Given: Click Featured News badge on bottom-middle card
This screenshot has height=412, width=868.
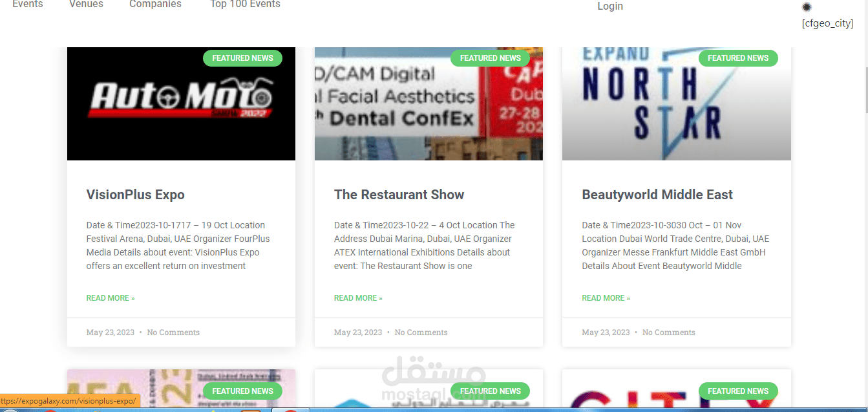Looking at the screenshot, I should pos(490,391).
